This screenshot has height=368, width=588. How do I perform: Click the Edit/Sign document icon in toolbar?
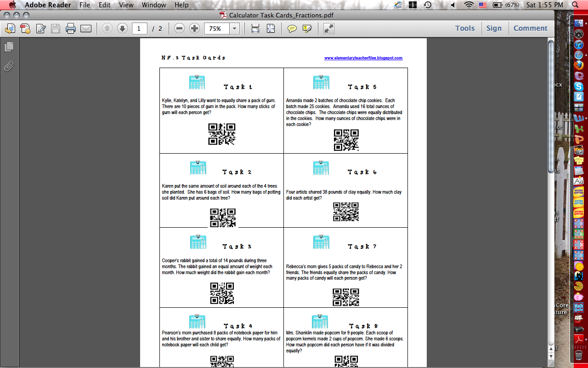pos(41,29)
